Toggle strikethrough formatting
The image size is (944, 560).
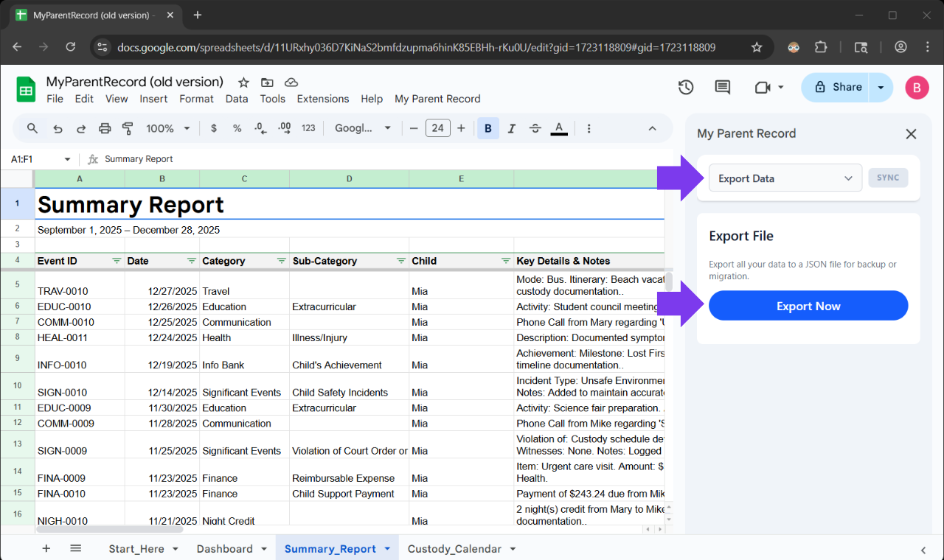535,128
